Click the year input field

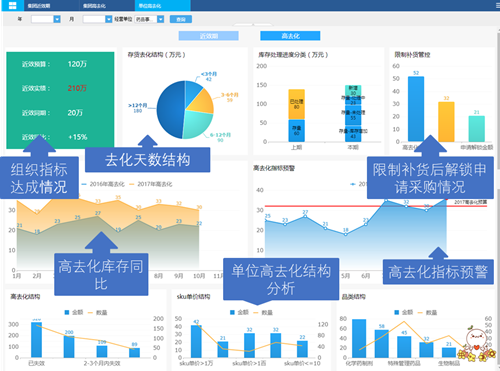pyautogui.click(x=42, y=19)
